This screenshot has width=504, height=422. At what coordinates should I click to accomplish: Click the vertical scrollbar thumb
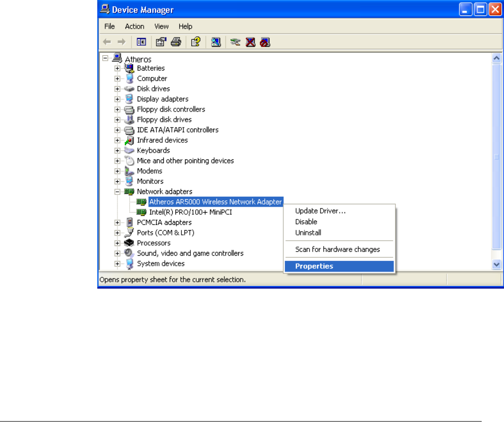coord(497,156)
